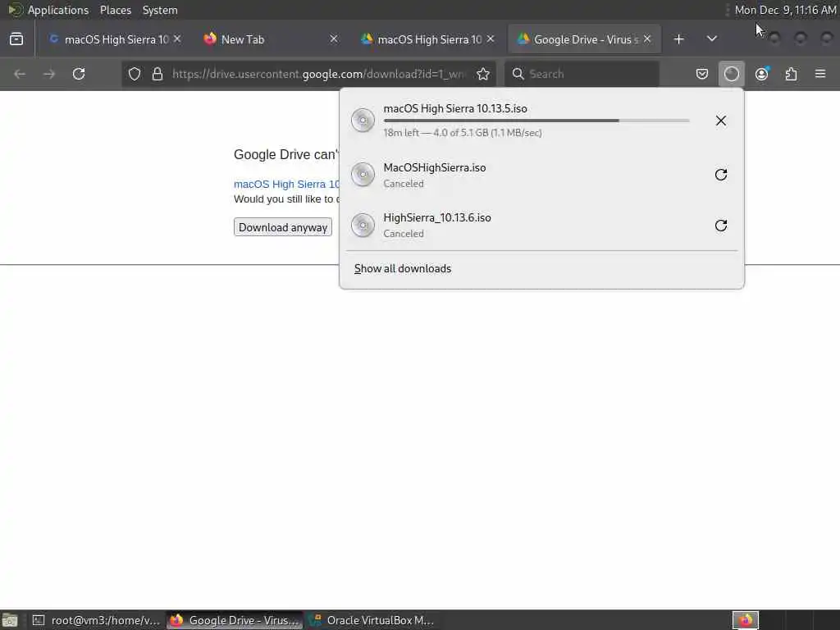Bookmark this page with the star
Viewport: 840px width, 630px height.
point(483,74)
